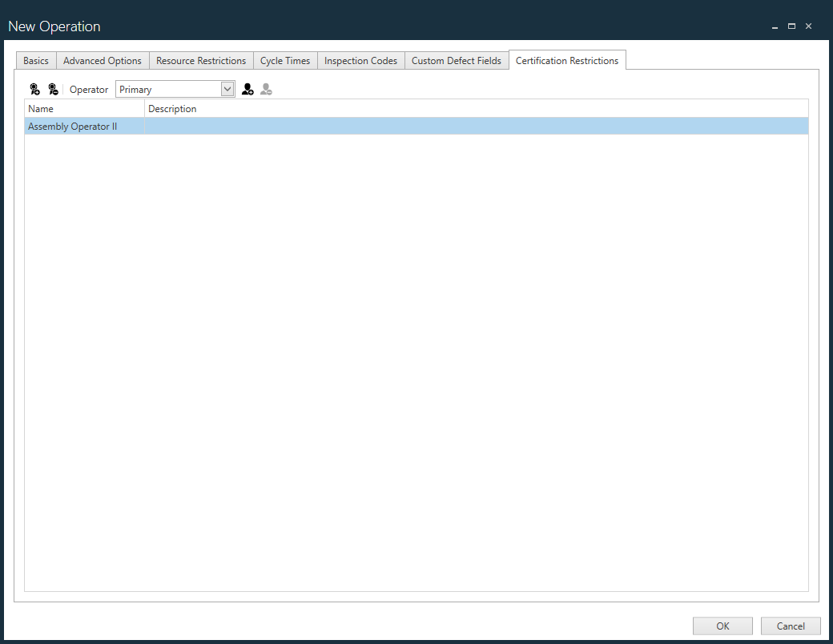The width and height of the screenshot is (833, 644).
Task: Switch to the Resource Restrictions tab
Action: 201,60
